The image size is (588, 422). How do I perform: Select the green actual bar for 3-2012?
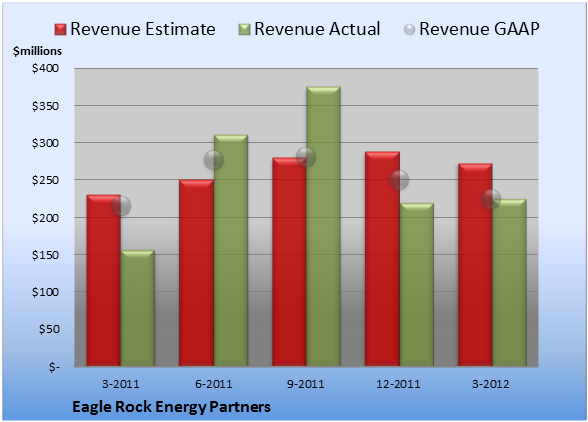509,282
